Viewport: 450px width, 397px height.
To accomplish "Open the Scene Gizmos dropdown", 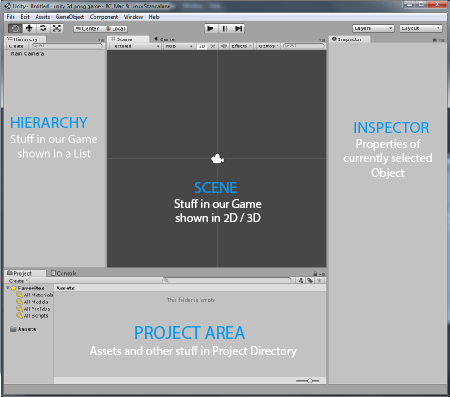I will (268, 46).
